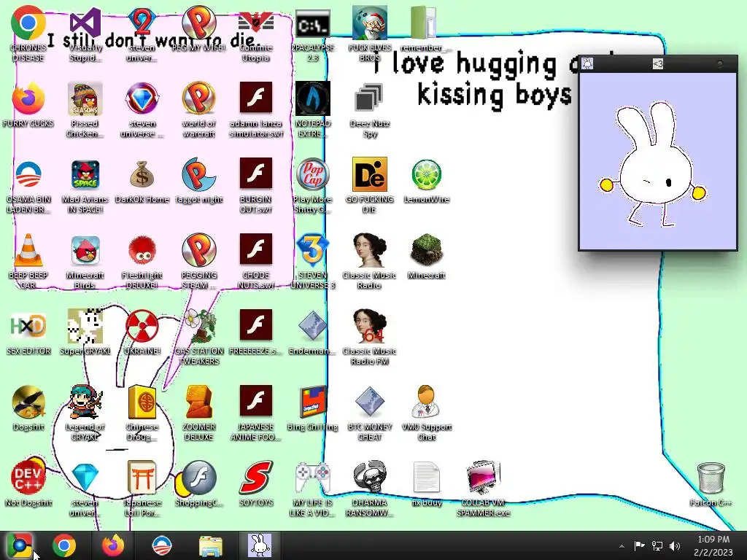Open the volume speaker tray icon
The width and height of the screenshot is (747, 560).
(x=675, y=545)
